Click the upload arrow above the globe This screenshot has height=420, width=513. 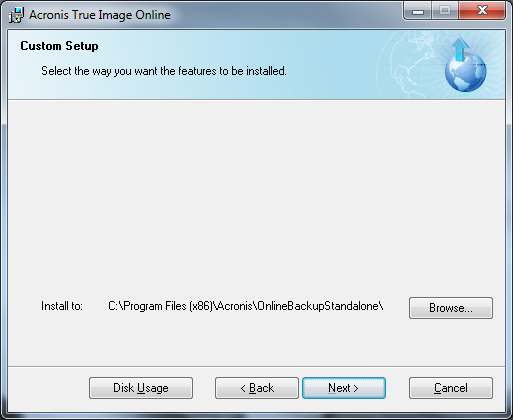coord(460,48)
